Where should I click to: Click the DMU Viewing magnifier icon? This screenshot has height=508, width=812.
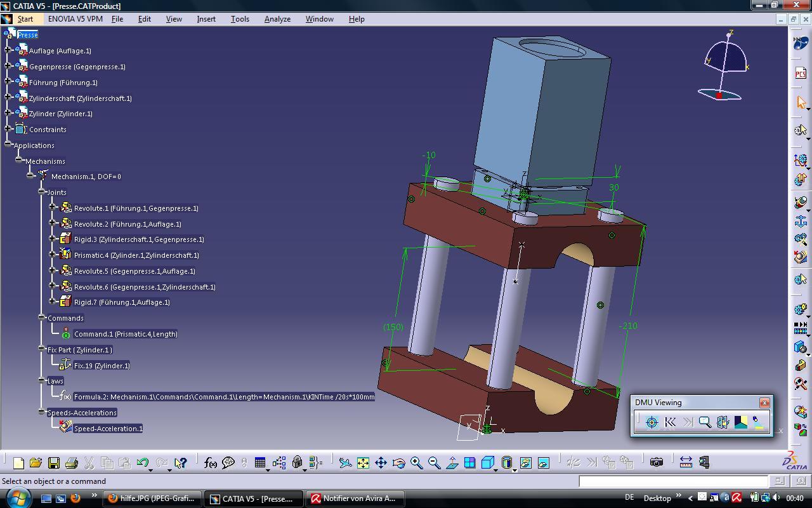(x=705, y=422)
